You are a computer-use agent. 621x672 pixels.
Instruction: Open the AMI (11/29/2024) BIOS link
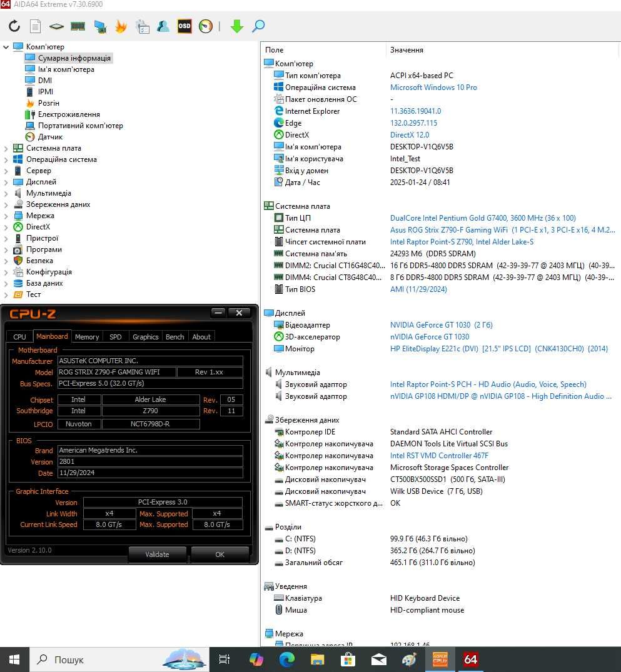tap(418, 289)
